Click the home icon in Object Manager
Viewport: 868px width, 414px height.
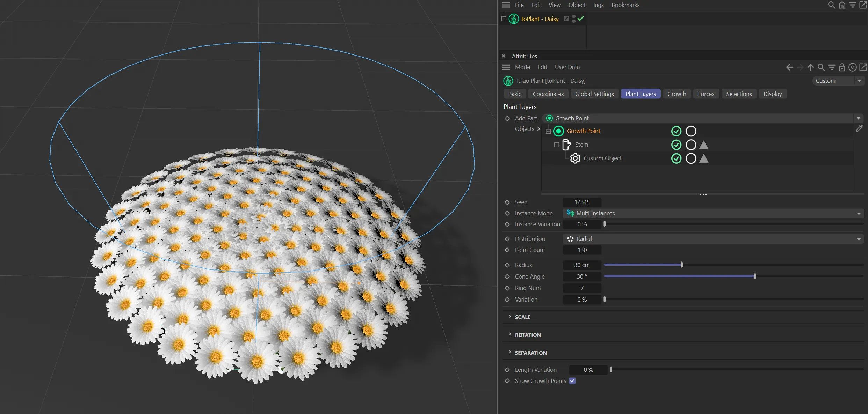(842, 5)
